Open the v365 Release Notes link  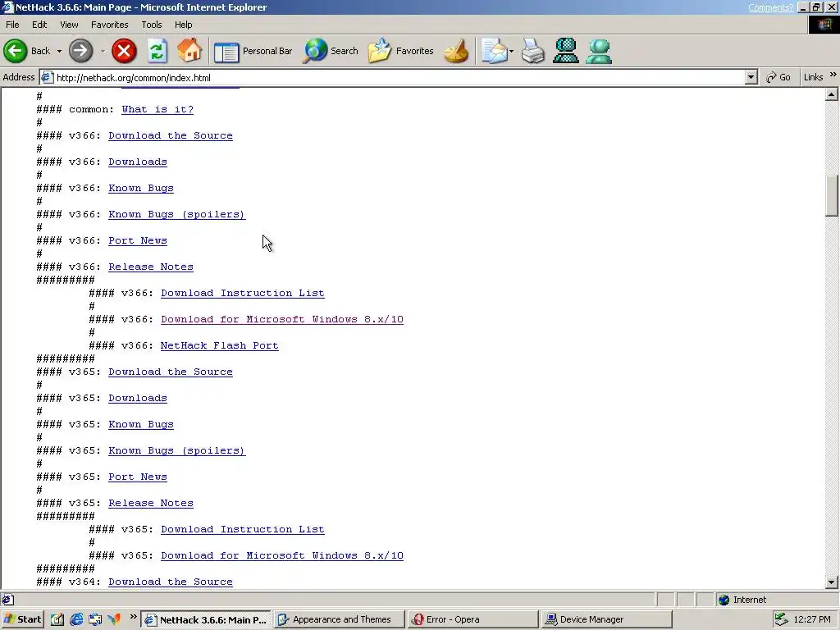(151, 503)
